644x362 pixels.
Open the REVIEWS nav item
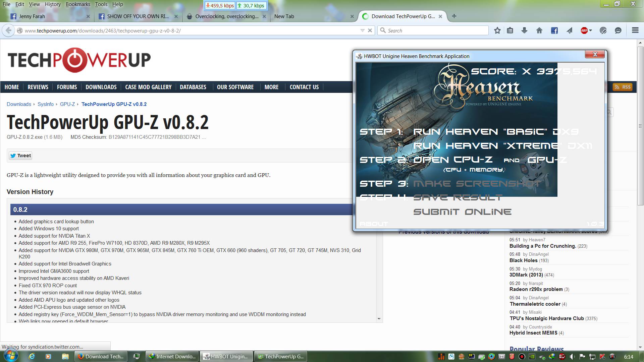point(38,87)
